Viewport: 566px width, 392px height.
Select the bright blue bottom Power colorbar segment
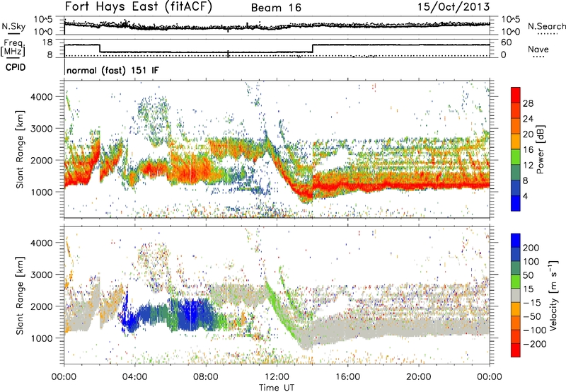pyautogui.click(x=516, y=203)
